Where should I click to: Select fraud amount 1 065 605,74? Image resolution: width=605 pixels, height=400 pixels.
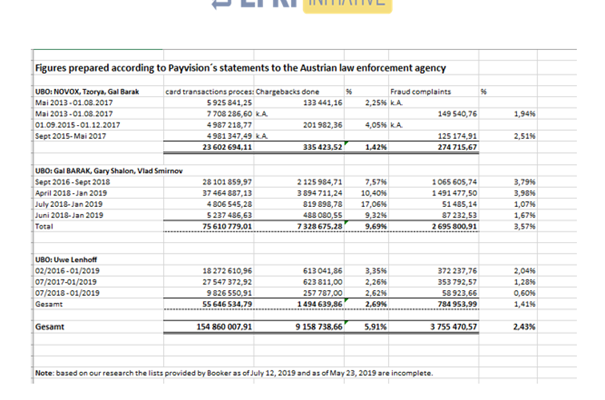(x=454, y=182)
